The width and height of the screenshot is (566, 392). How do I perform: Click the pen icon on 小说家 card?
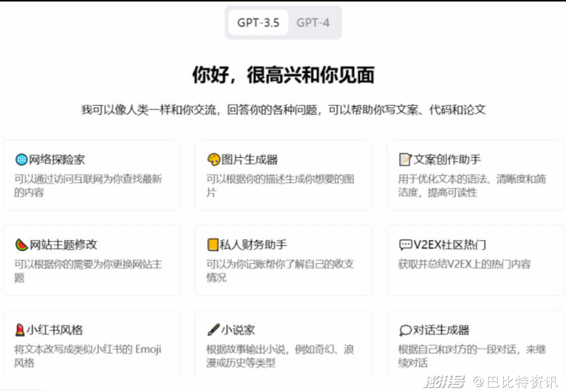coord(212,330)
